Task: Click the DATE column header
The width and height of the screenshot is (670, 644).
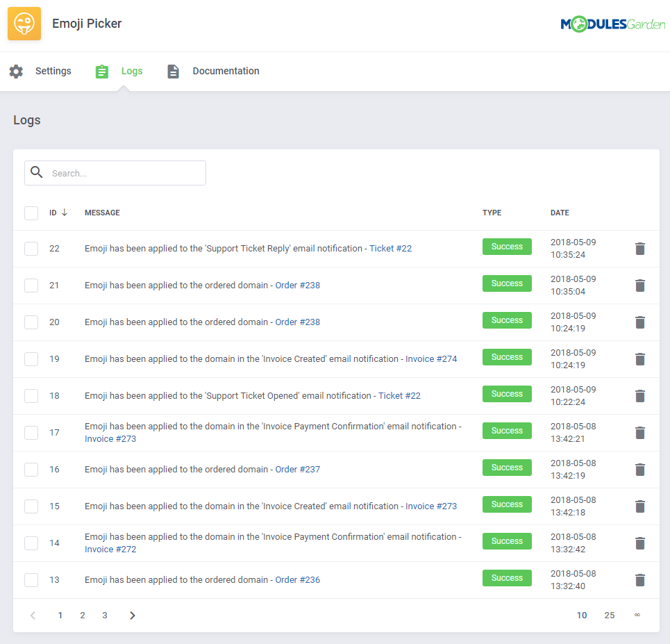Action: (560, 213)
